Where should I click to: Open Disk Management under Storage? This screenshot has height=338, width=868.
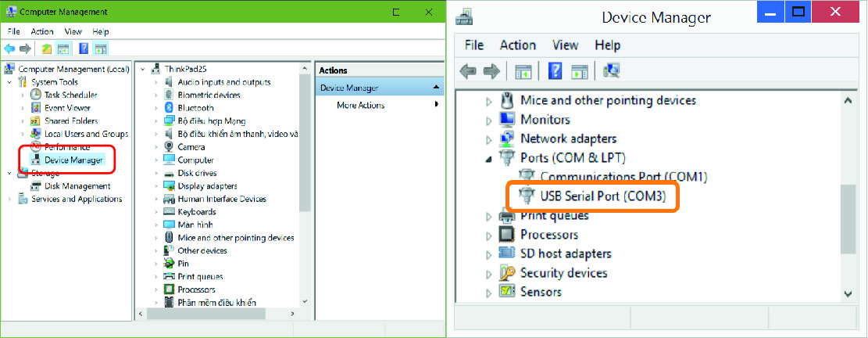77,186
